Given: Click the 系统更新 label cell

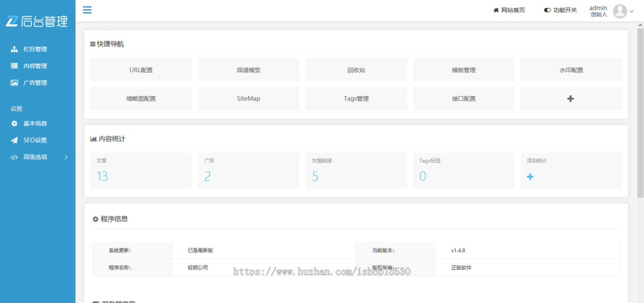Looking at the screenshot, I should tap(133, 250).
